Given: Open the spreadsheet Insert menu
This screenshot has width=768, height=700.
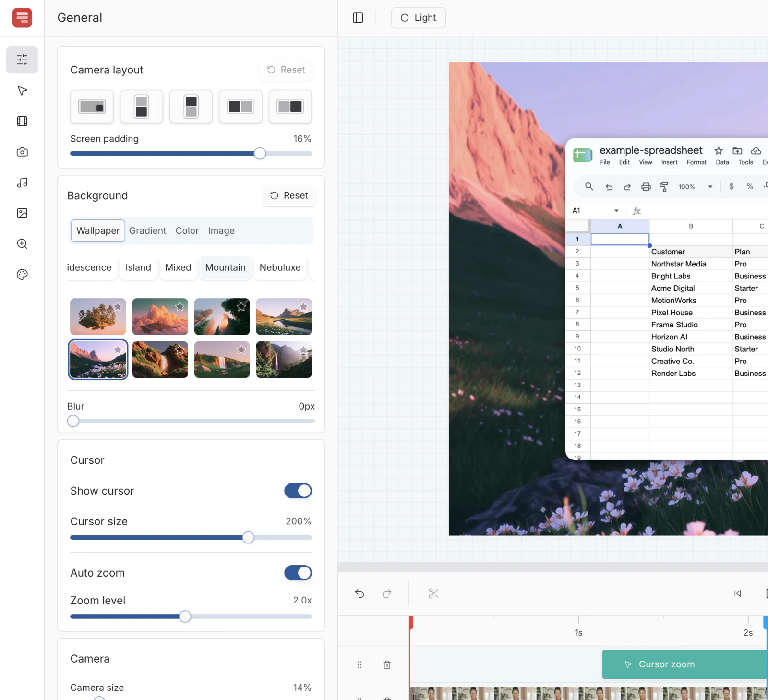Looking at the screenshot, I should click(x=669, y=162).
